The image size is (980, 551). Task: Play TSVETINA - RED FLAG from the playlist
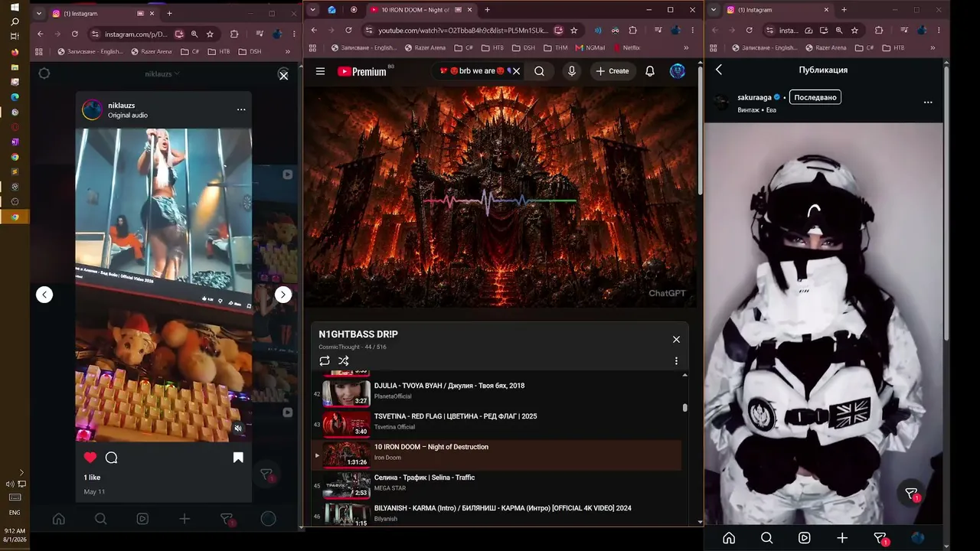click(x=496, y=424)
